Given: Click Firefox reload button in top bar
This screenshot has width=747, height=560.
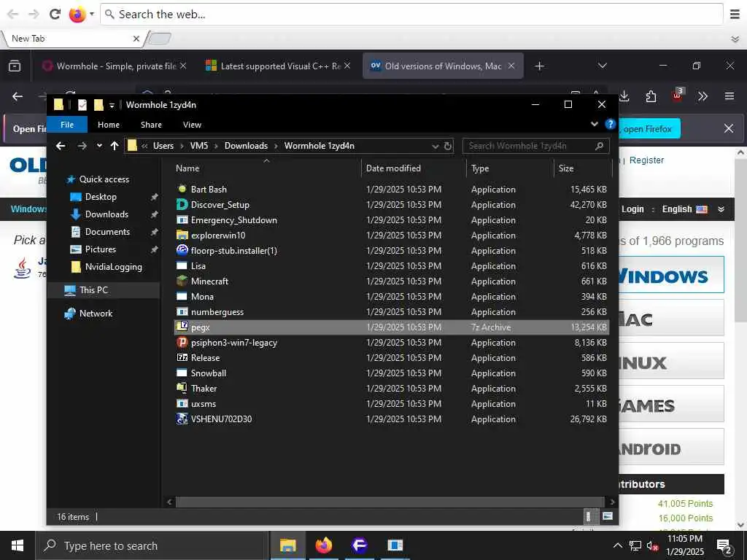Looking at the screenshot, I should click(55, 14).
